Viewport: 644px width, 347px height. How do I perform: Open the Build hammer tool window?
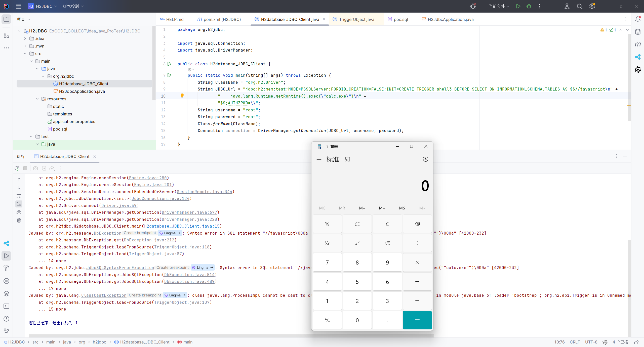6,268
